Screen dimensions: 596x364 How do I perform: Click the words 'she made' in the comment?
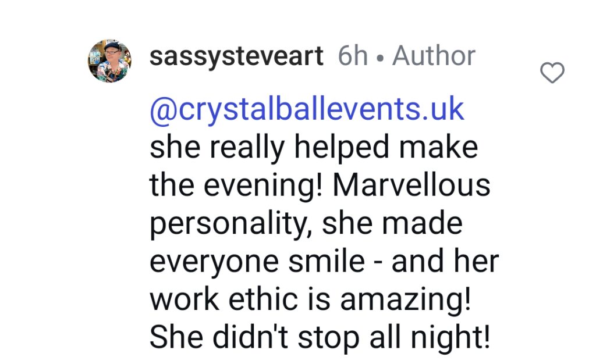tap(392, 223)
